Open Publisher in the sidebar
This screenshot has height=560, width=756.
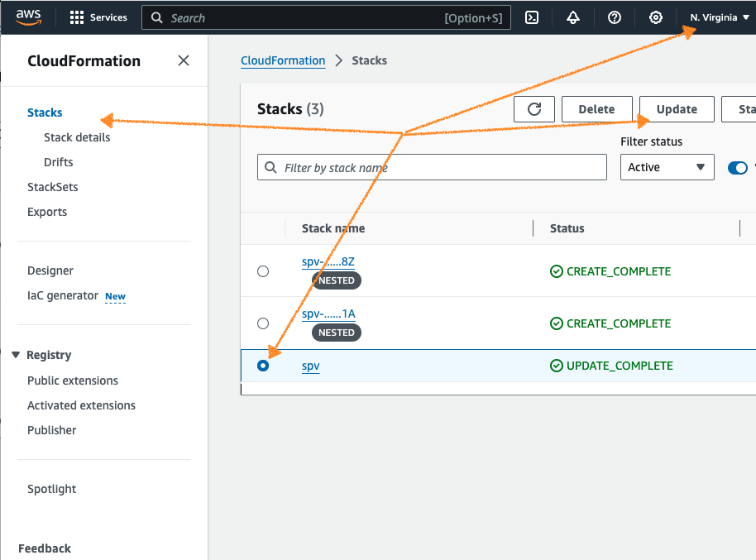click(x=51, y=430)
